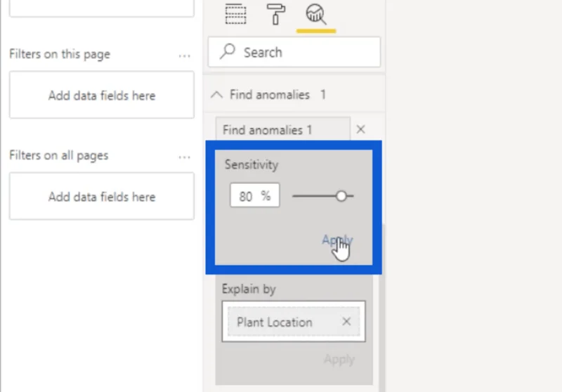Remove Plant Location from Explain by

pyautogui.click(x=346, y=322)
